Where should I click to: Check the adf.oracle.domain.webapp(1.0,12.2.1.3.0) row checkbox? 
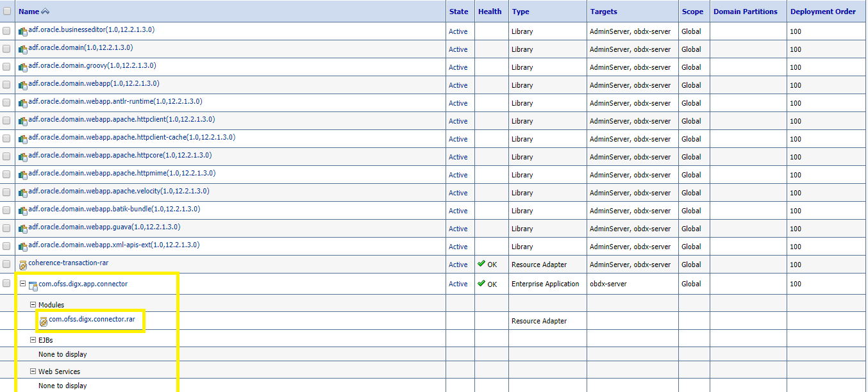(x=6, y=85)
